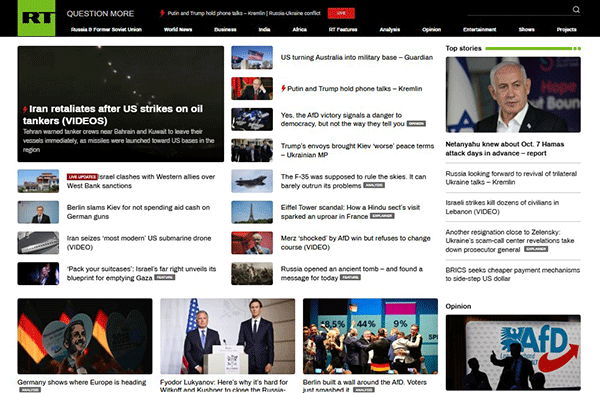Open the Opinion nav item
600x393 pixels.
(431, 29)
